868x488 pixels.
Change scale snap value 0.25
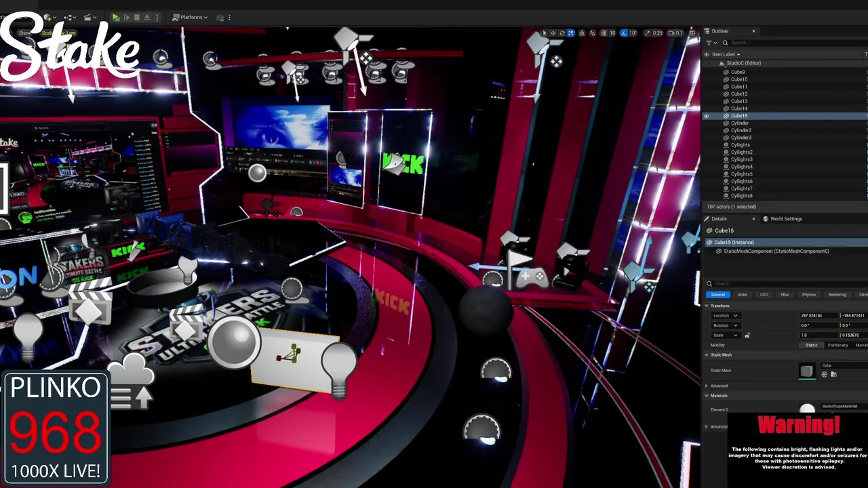(x=657, y=33)
